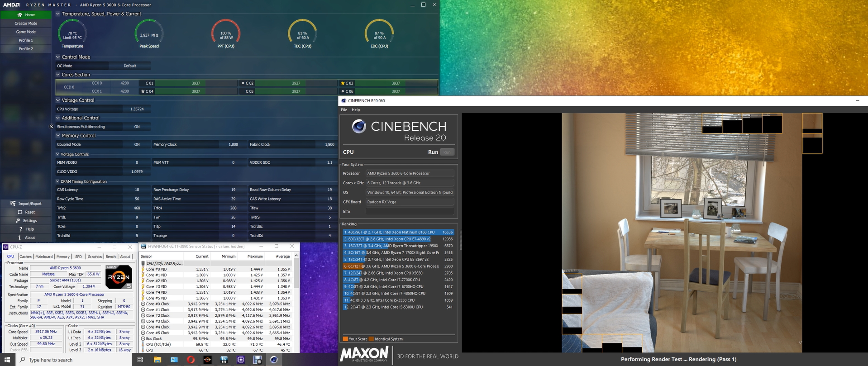Click the lightning icon for Core #0 VID
The image size is (868, 366).
pos(143,269)
